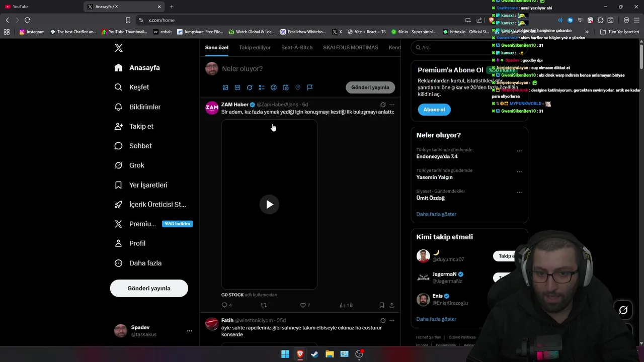Open Fatih's profile avatar in the feed
Image resolution: width=644 pixels, height=362 pixels.
[x=212, y=324]
